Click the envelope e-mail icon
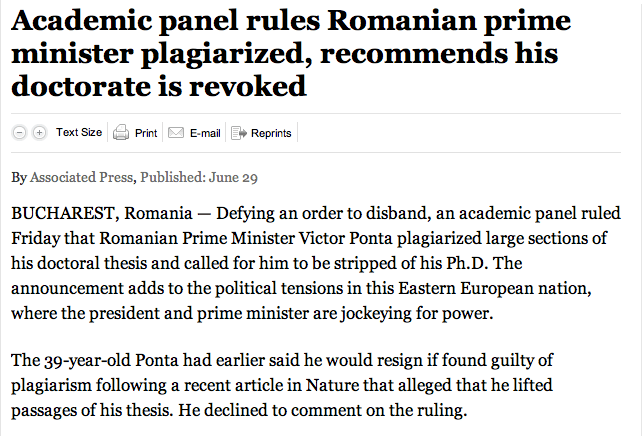Screen dimensions: 644x436 click(x=176, y=133)
